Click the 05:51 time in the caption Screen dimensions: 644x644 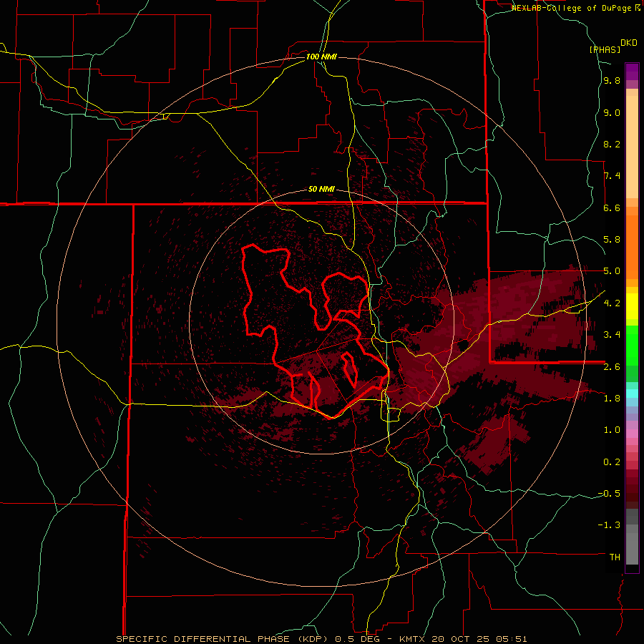pos(513,639)
